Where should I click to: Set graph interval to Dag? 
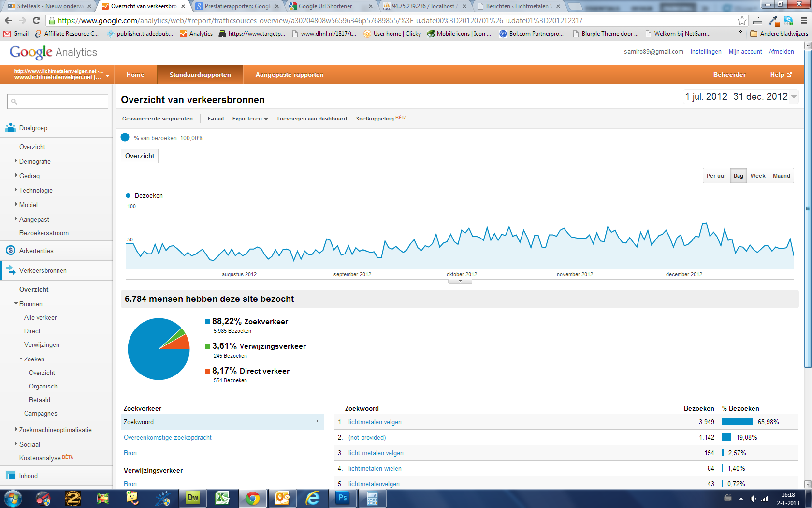coord(738,176)
